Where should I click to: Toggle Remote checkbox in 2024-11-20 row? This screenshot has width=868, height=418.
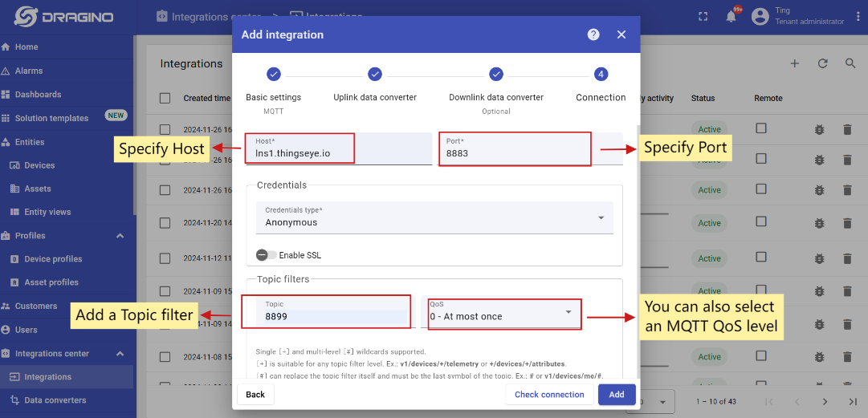click(x=761, y=221)
